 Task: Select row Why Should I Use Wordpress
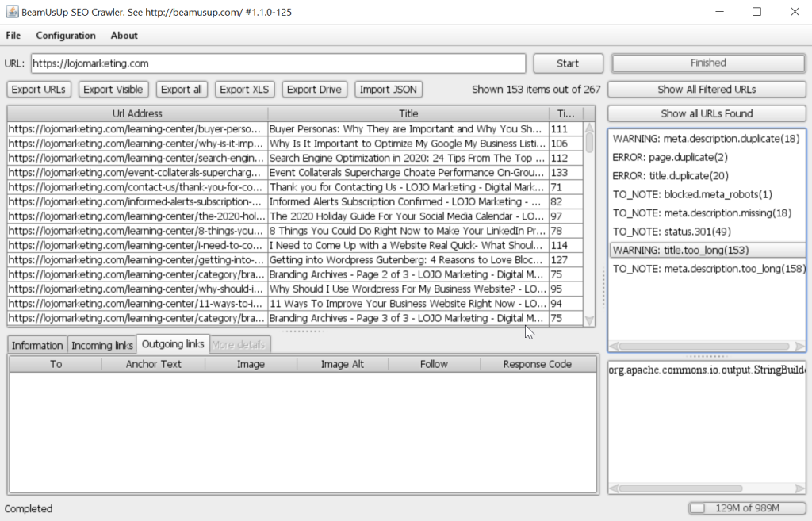pyautogui.click(x=295, y=289)
